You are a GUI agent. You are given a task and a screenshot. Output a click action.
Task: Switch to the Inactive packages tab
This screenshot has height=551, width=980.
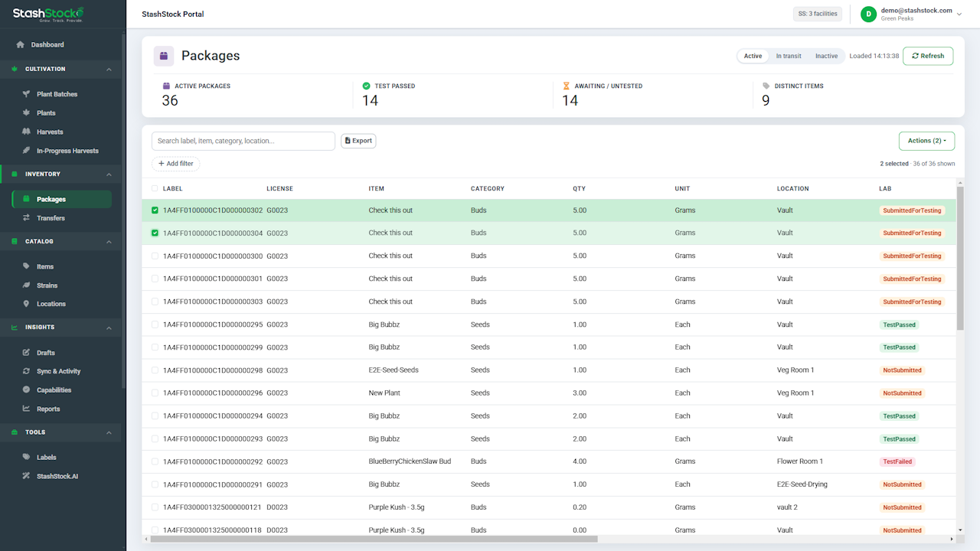(826, 56)
